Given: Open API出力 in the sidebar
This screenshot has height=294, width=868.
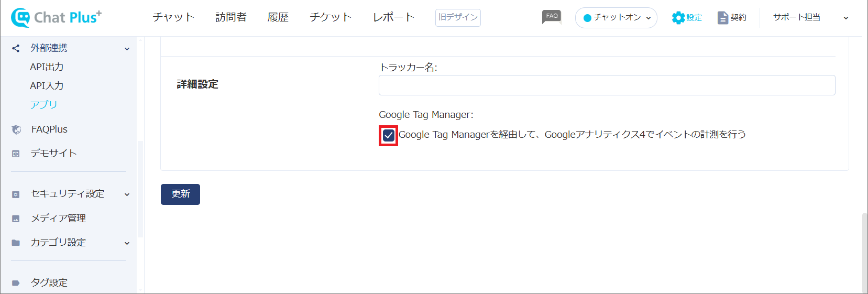Looking at the screenshot, I should 47,67.
